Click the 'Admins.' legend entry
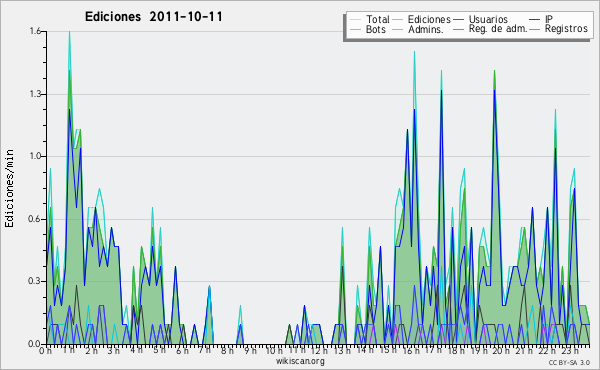600x370 pixels. 426,29
